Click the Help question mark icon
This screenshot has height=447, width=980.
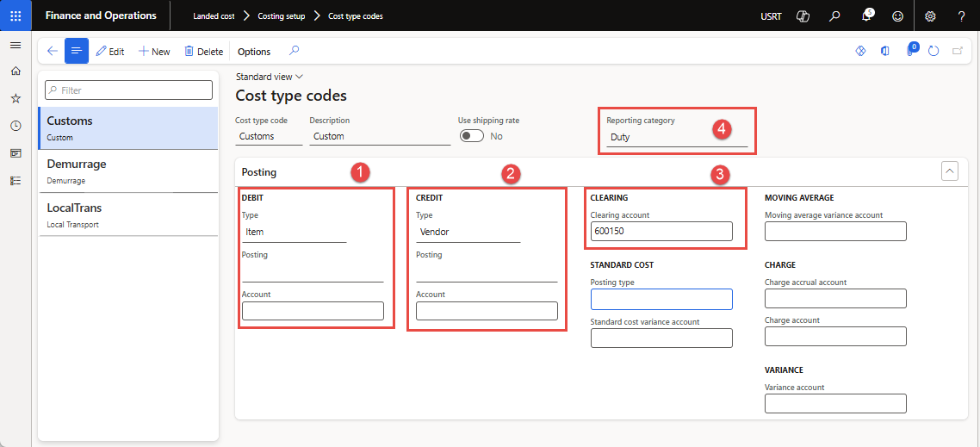click(x=961, y=16)
